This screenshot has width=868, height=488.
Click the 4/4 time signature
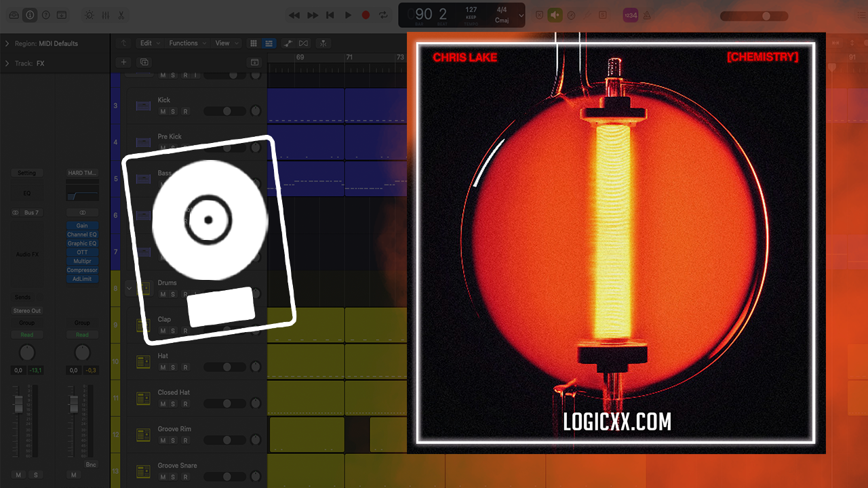502,10
